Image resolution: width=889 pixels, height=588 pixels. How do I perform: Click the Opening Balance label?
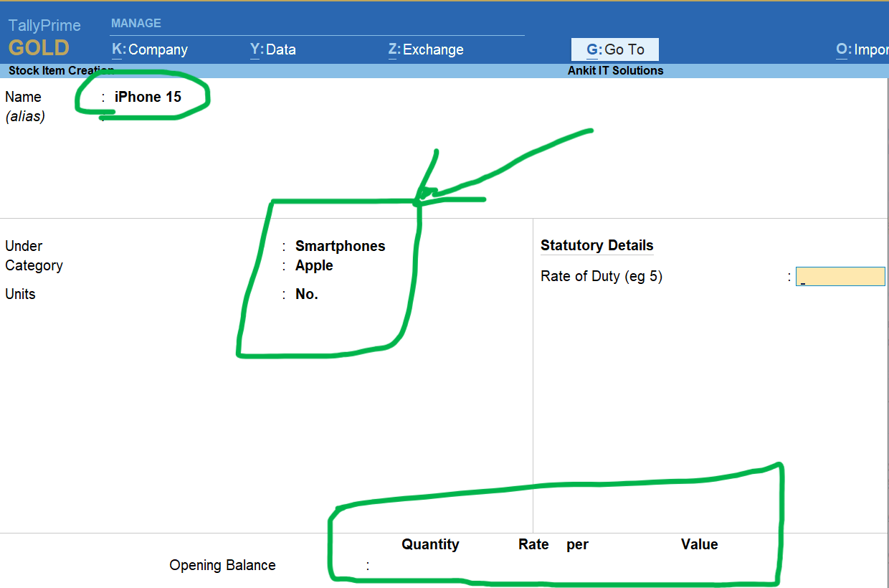tap(222, 565)
